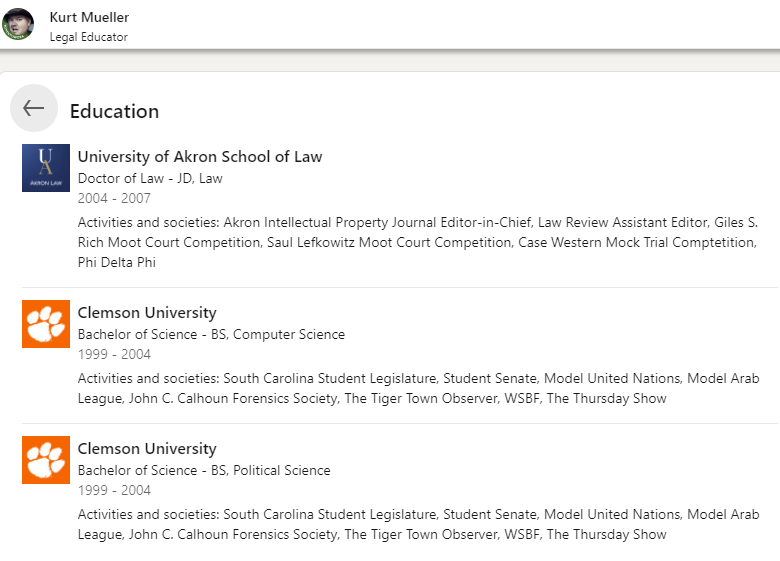The width and height of the screenshot is (780, 561).
Task: Click the Clemson paw logo beside Political Science
Action: pos(46,460)
